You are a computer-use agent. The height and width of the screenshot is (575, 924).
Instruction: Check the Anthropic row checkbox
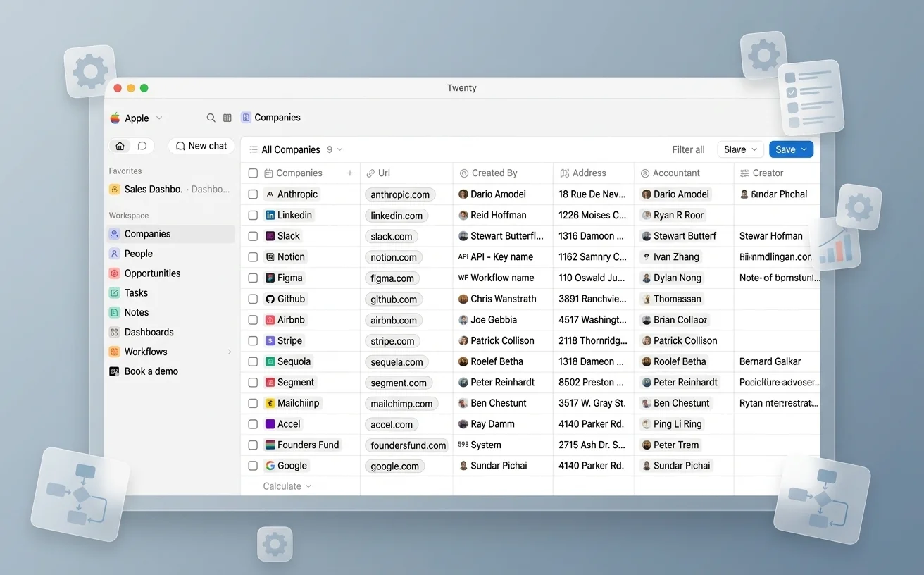[x=253, y=194]
